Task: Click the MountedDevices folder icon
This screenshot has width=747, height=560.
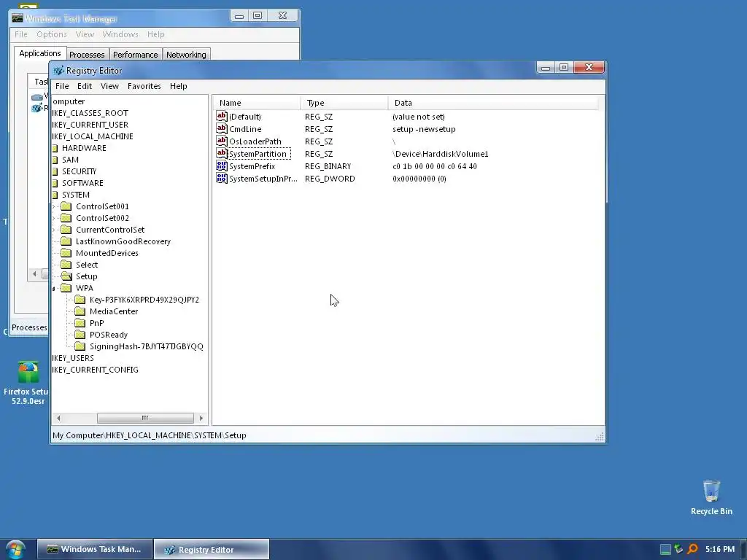Action: click(66, 253)
